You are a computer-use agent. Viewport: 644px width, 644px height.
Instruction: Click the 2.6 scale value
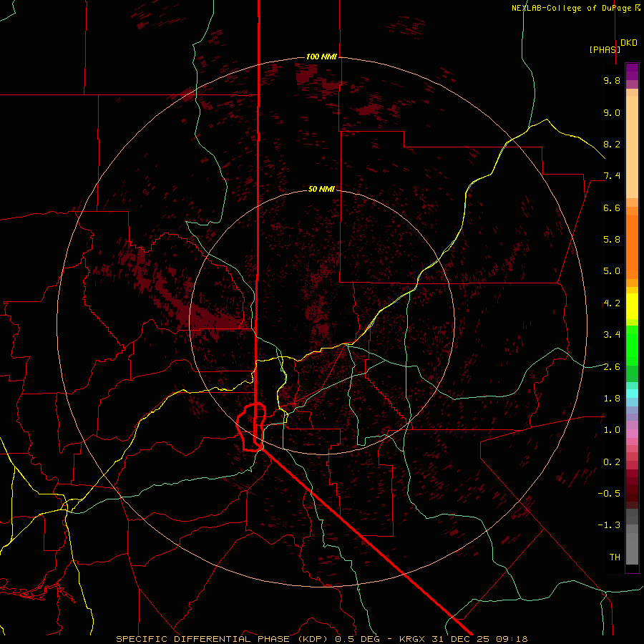[612, 366]
